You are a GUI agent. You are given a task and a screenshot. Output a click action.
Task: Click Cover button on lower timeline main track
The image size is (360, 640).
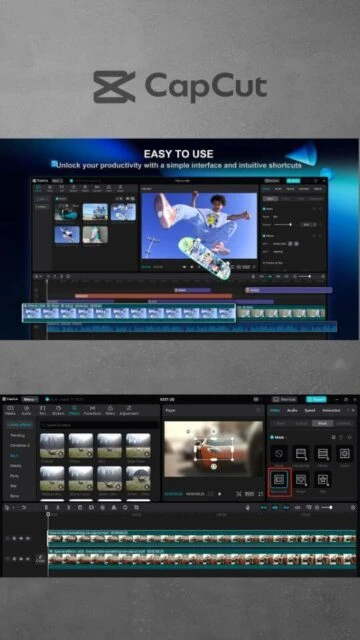click(40, 559)
